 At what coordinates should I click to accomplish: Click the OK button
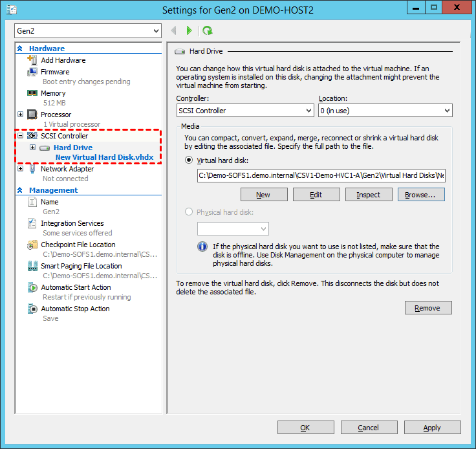coord(306,428)
